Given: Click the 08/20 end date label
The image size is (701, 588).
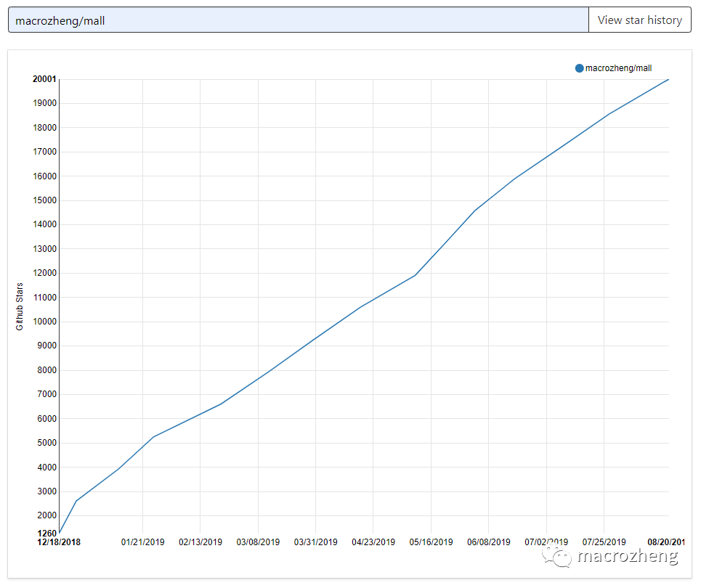Looking at the screenshot, I should coord(666,542).
